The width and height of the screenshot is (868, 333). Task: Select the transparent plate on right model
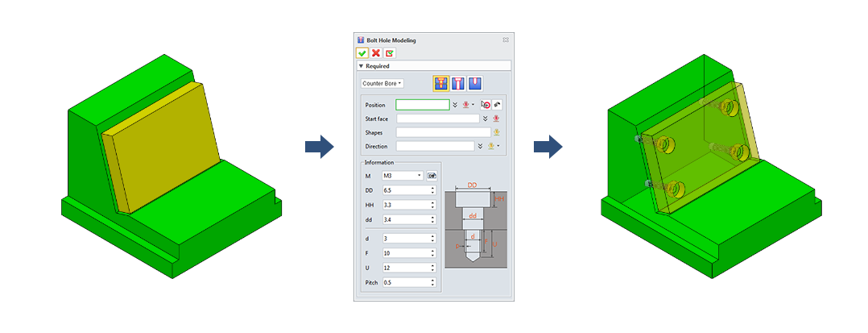701,147
